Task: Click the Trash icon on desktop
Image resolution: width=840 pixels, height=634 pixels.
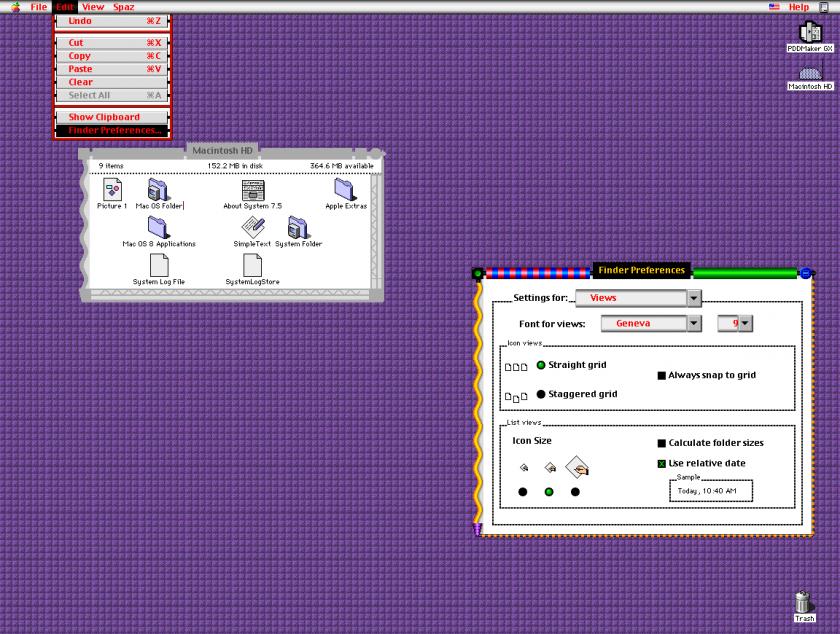Action: tap(802, 602)
